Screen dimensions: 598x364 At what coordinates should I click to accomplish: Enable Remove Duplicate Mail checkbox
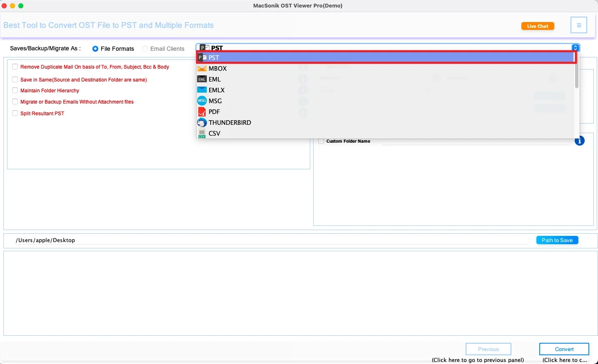click(x=15, y=67)
